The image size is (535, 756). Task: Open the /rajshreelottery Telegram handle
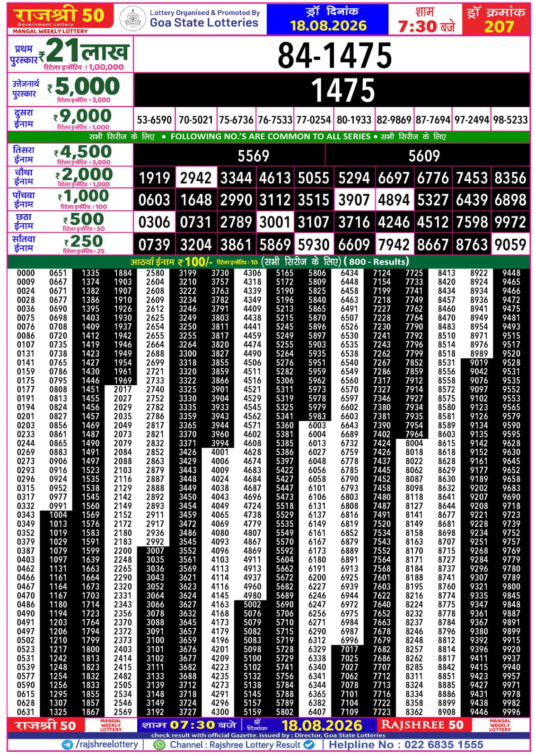(106, 745)
